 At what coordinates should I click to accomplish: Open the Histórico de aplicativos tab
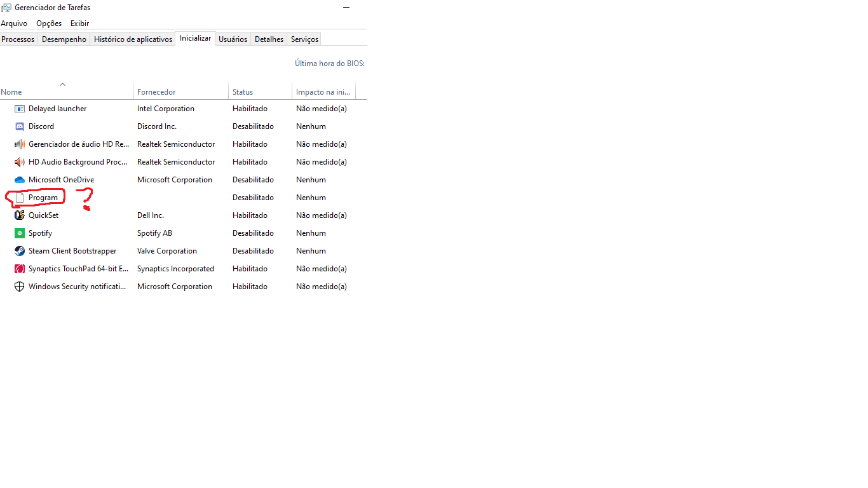(x=133, y=39)
